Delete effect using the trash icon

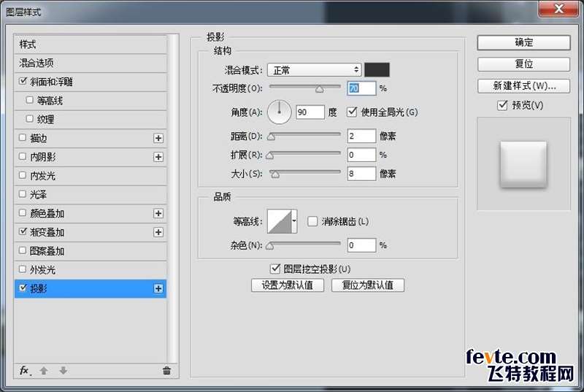166,370
